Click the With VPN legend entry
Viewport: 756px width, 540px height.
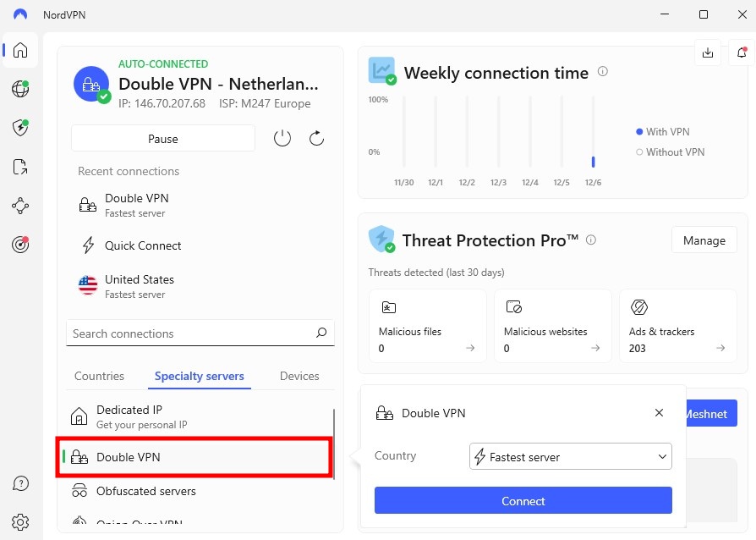pos(663,132)
